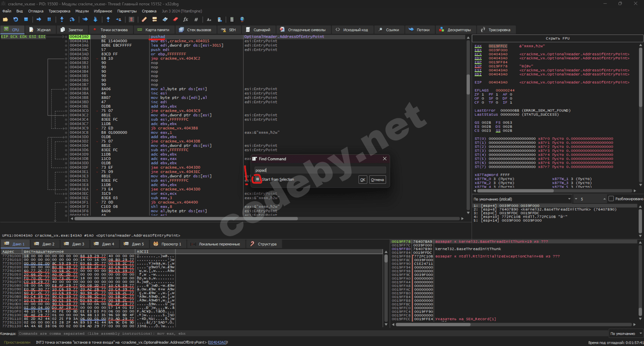Open the calculator toolbar icon
The width and height of the screenshot is (644, 346).
coord(231,19)
